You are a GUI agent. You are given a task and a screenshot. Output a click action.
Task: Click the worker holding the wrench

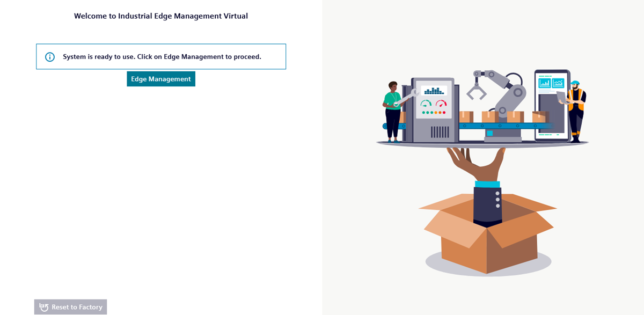point(392,110)
